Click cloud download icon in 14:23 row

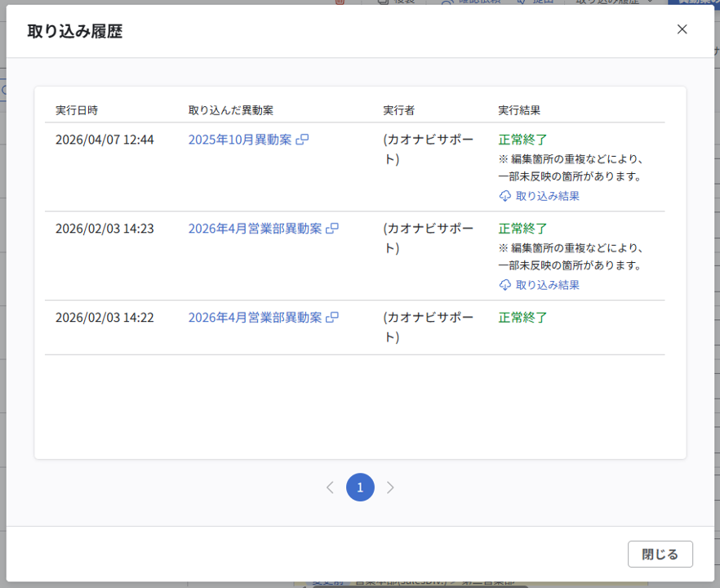pyautogui.click(x=504, y=285)
